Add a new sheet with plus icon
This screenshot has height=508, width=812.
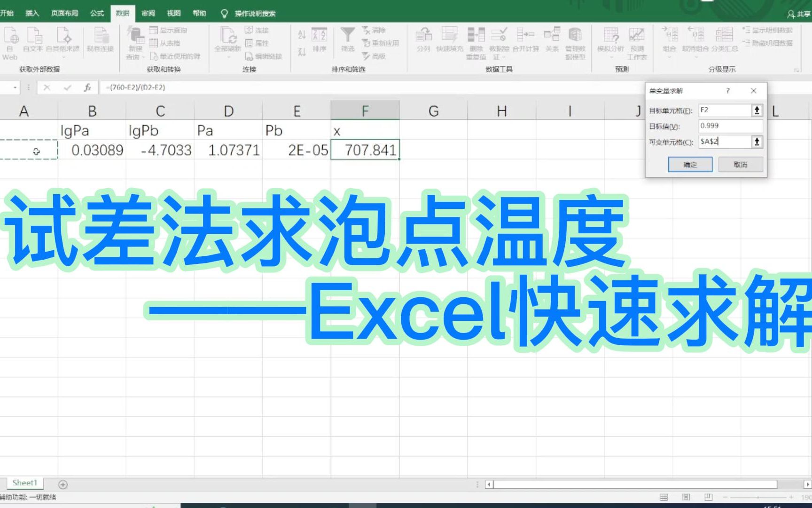point(63,484)
